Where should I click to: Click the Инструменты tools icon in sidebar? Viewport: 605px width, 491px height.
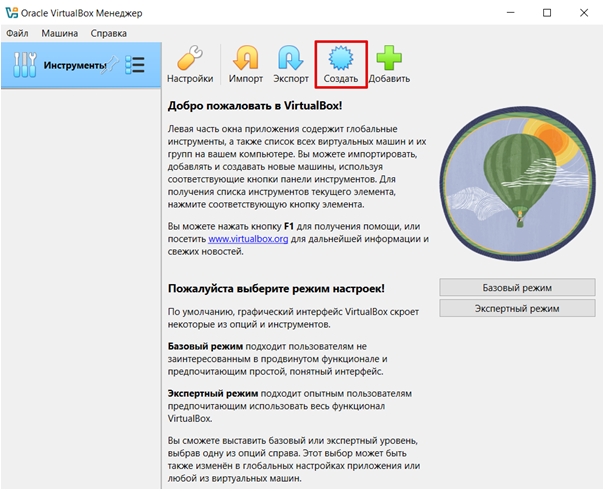24,65
